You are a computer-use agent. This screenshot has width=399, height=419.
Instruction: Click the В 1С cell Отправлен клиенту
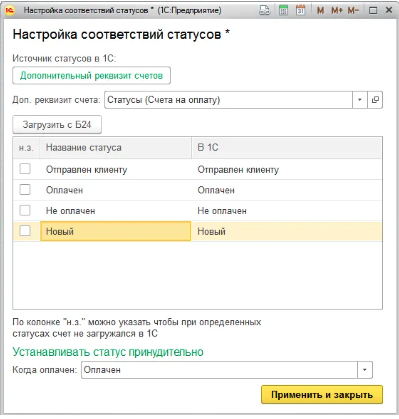click(x=287, y=169)
